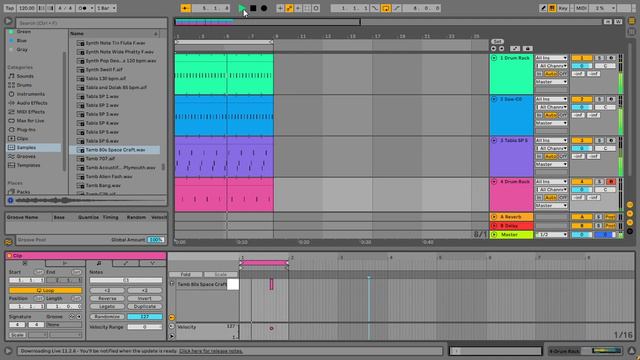640x360 pixels.
Task: Toggle the Automation Mode icon above tracks
Action: 515,49
